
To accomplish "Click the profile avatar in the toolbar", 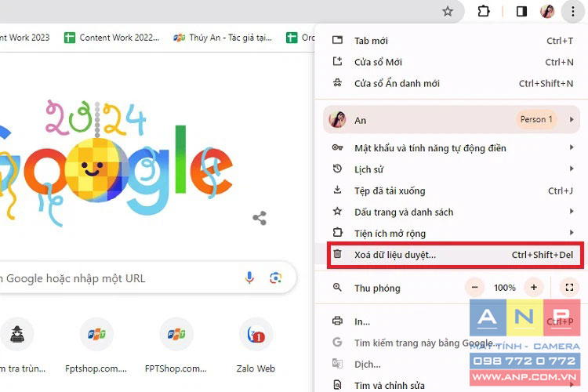I will click(x=547, y=11).
